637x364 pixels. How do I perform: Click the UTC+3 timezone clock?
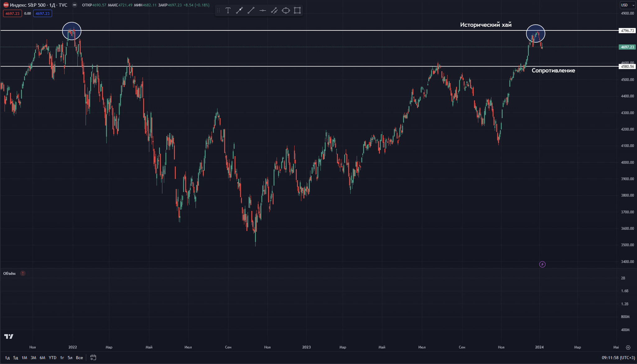click(x=618, y=358)
